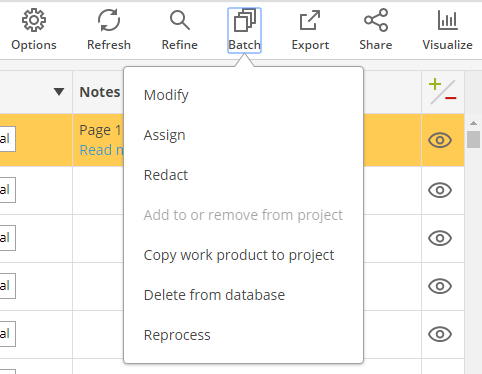Click the Page 1 note text

coord(100,130)
